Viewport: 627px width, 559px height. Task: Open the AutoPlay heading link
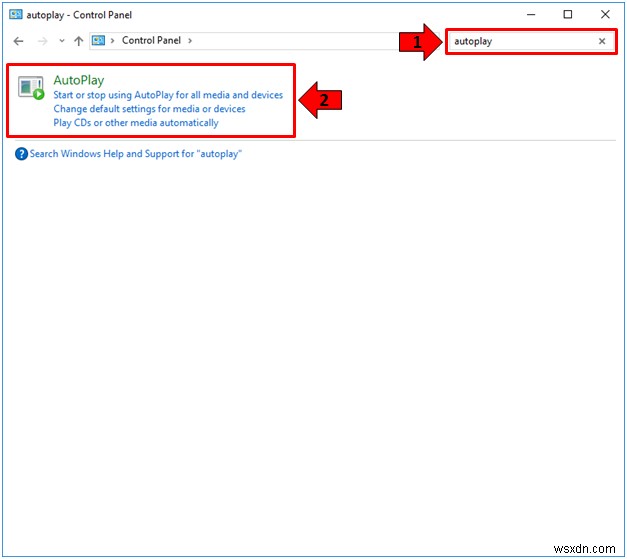(79, 80)
